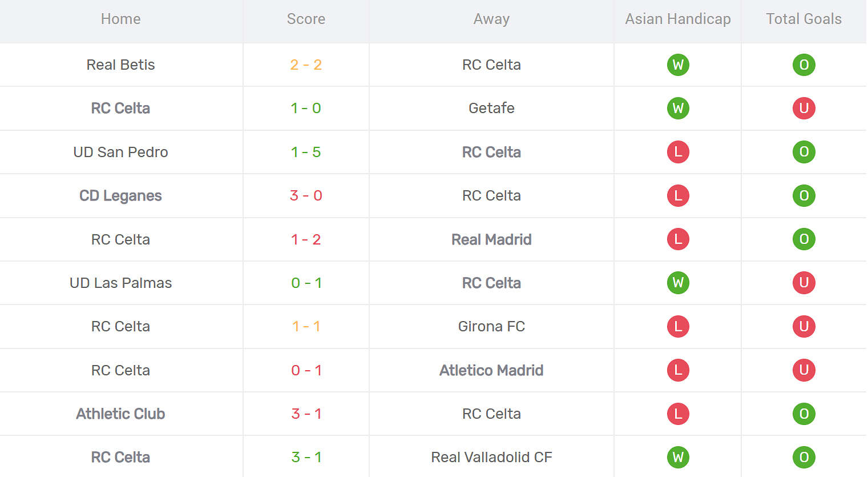The image size is (868, 477).
Task: Click the W badge in UD Las Palmas row
Action: click(x=678, y=283)
